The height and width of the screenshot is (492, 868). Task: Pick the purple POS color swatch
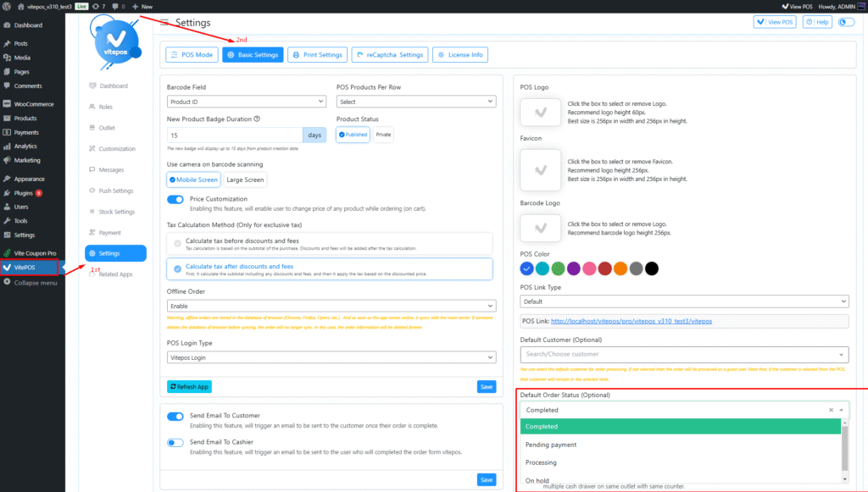[574, 268]
